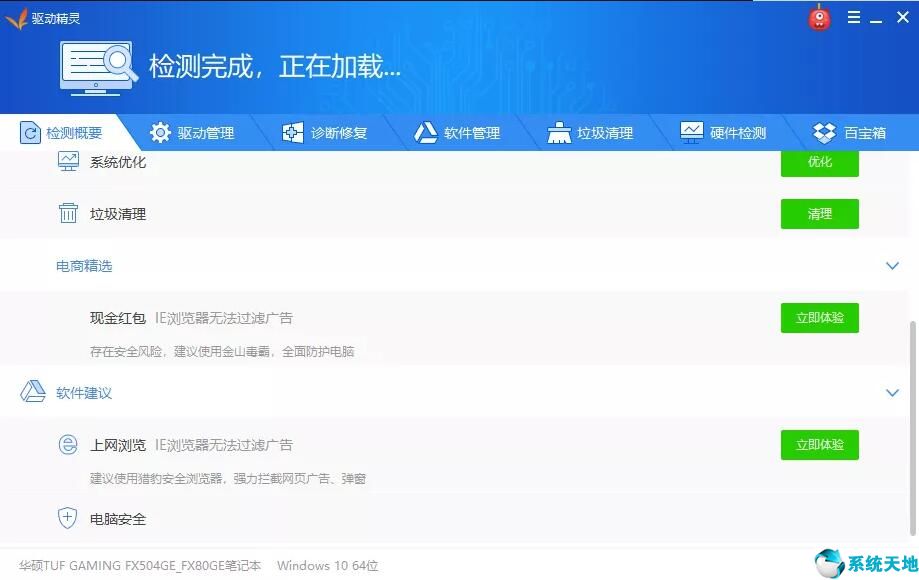Viewport: 919px width, 580px height.
Task: Click the 电商精选 section heading
Action: pyautogui.click(x=84, y=266)
